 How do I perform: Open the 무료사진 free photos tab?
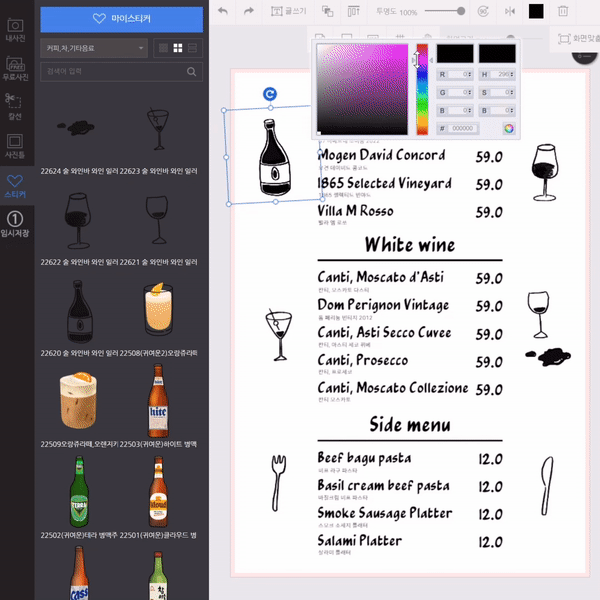[x=15, y=69]
